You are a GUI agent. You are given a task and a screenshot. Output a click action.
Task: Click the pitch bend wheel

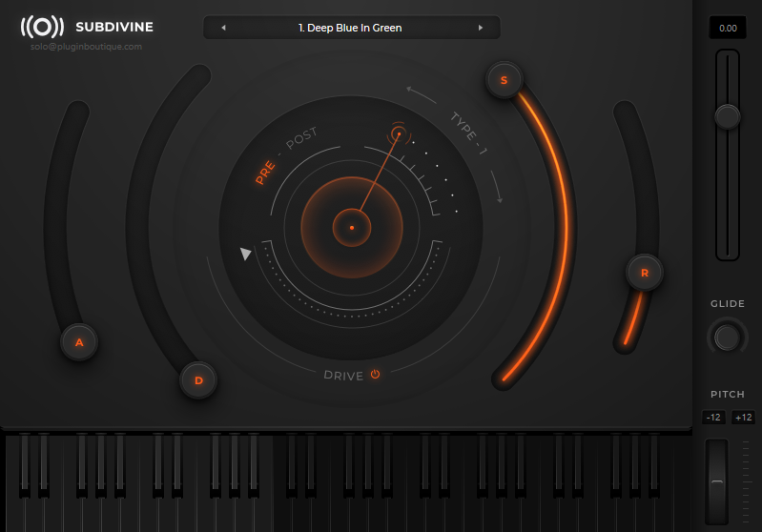click(x=717, y=481)
